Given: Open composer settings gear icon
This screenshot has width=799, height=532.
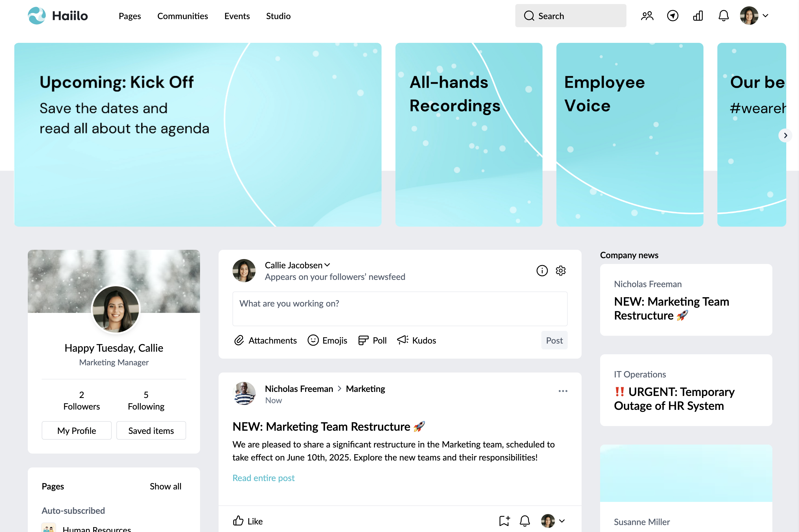Looking at the screenshot, I should point(560,270).
